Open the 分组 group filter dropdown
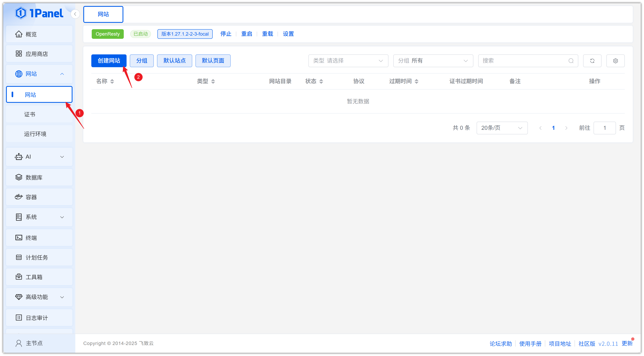 point(433,61)
